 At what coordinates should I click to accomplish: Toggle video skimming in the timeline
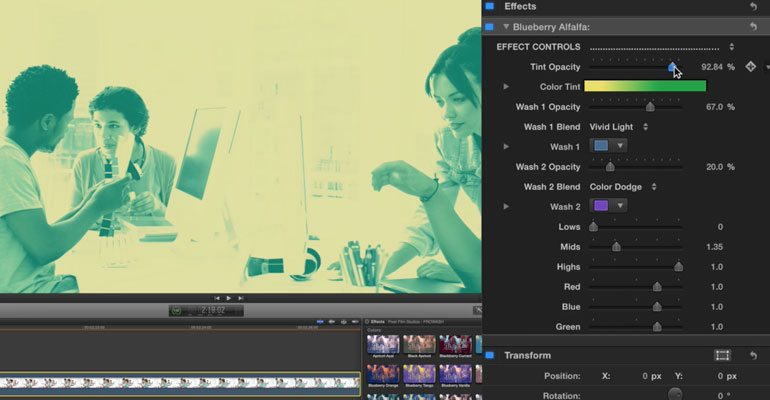(320, 322)
